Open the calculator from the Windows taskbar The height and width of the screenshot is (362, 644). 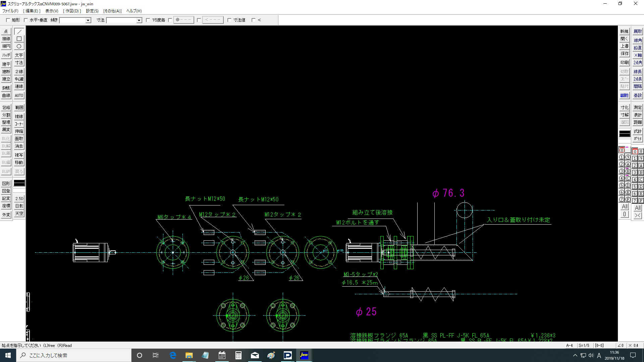tap(238, 355)
